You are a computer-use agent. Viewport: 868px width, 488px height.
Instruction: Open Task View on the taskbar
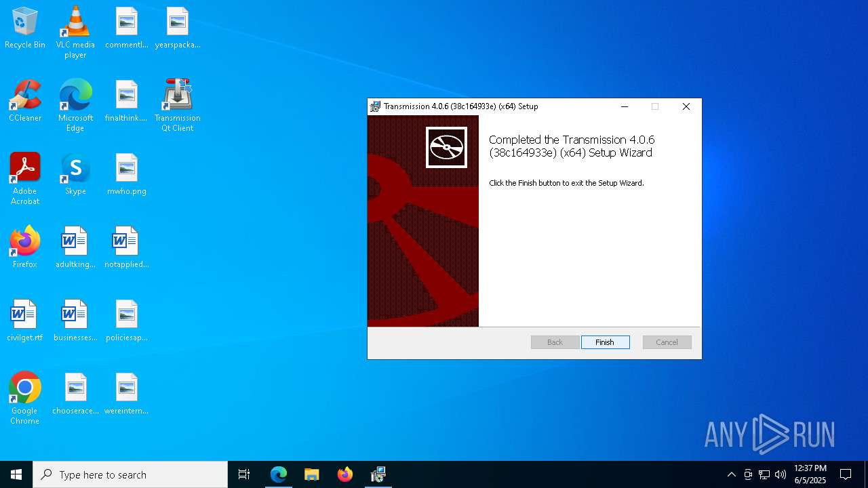pyautogui.click(x=244, y=474)
